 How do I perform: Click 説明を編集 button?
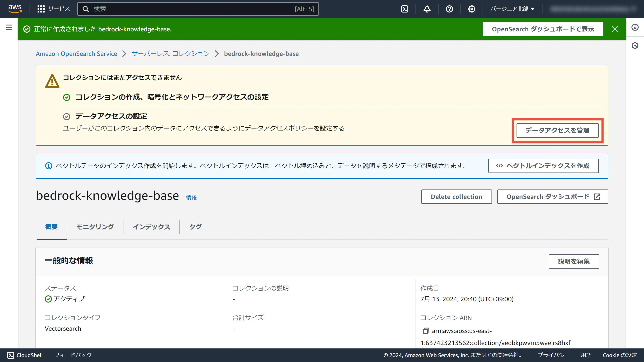coord(574,261)
